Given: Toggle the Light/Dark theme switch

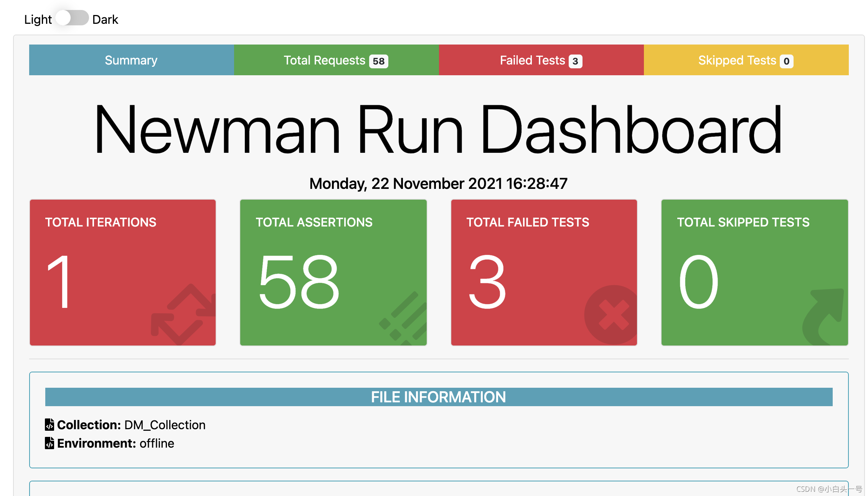Looking at the screenshot, I should pyautogui.click(x=72, y=18).
